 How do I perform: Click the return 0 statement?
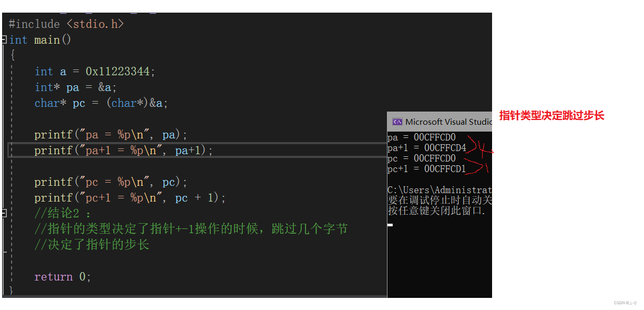(63, 277)
